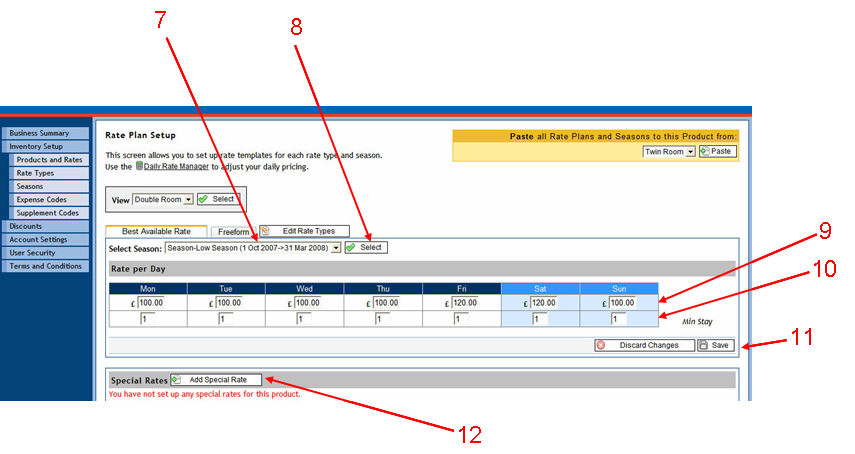Click Select next to the Double Room view
Viewport: 855px width, 454px height.
(217, 199)
